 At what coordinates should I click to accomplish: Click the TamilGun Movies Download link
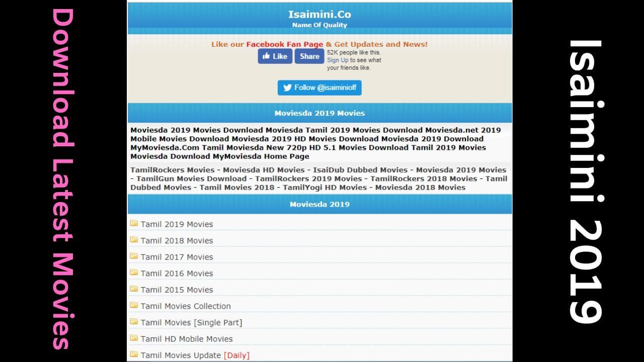[192, 178]
